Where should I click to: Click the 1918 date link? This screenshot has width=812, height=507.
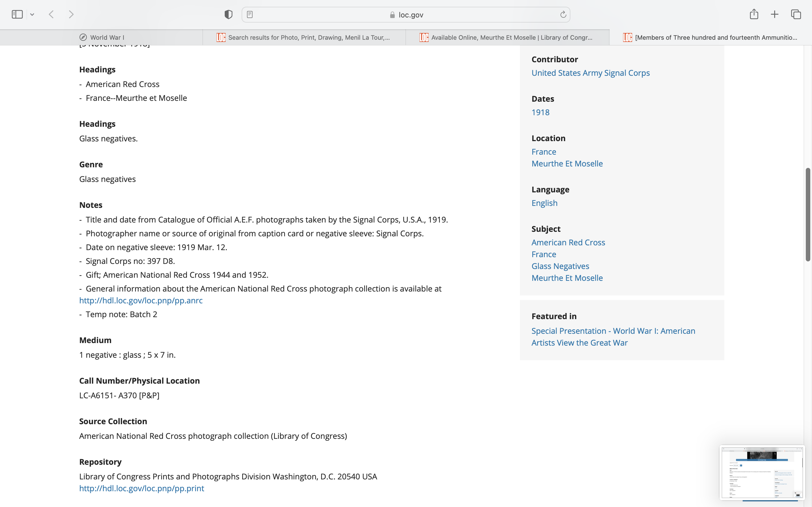(540, 112)
